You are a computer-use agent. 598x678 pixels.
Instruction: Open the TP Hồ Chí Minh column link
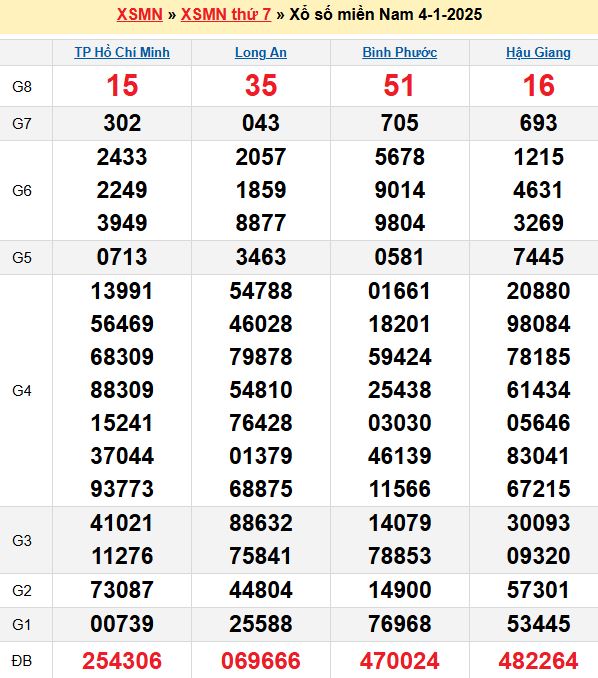pos(122,52)
